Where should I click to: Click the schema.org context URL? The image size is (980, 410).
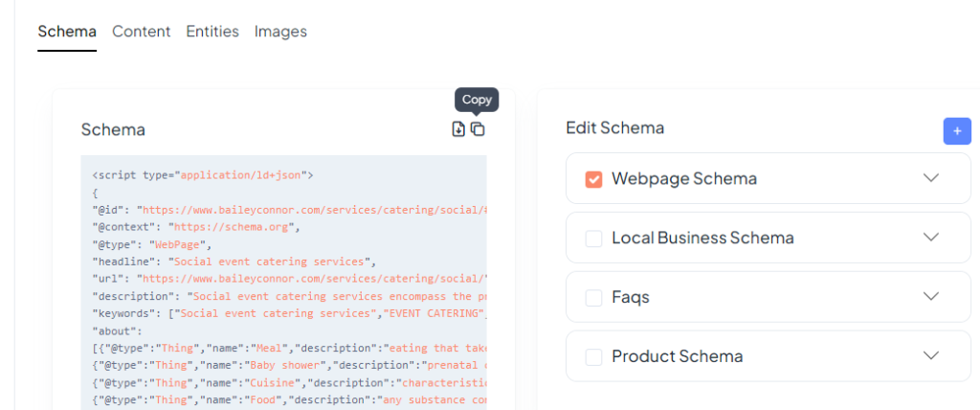(x=233, y=227)
